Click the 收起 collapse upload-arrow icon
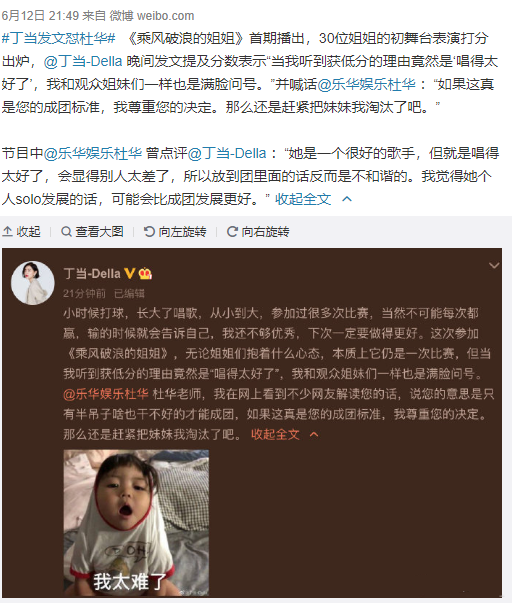Image resolution: width=512 pixels, height=603 pixels. (7, 232)
